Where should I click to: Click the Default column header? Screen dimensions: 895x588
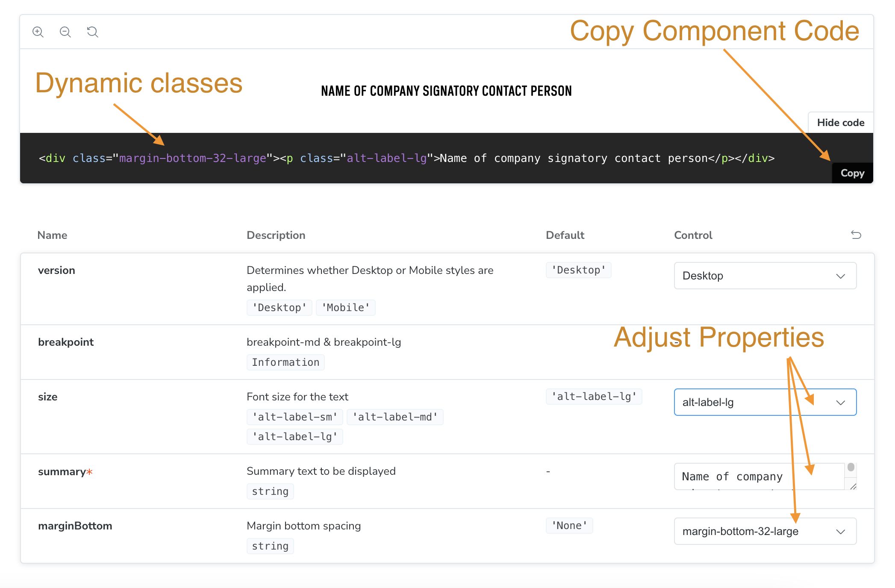coord(565,235)
